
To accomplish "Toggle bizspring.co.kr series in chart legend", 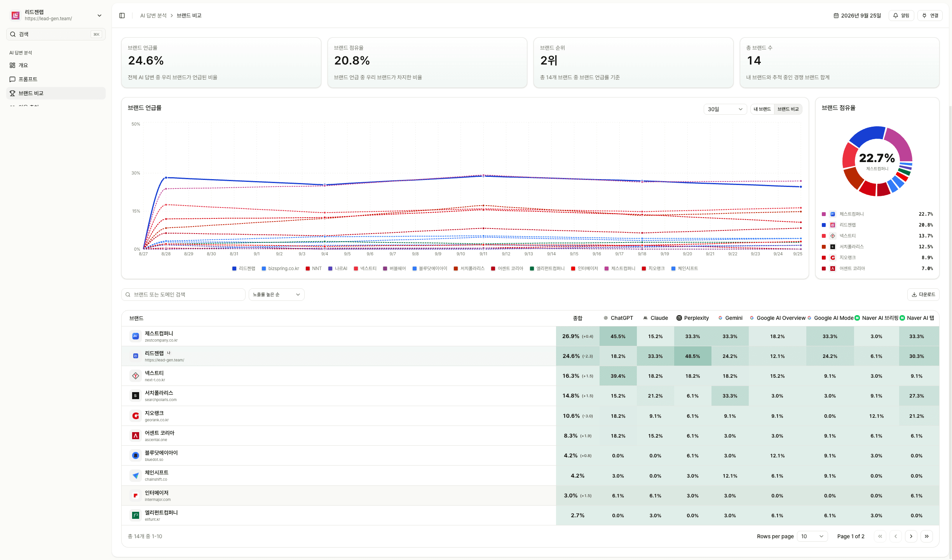I will 281,269.
